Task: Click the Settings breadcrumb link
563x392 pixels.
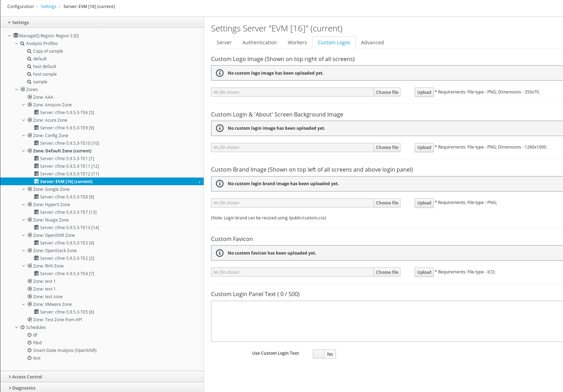Action: [x=48, y=7]
